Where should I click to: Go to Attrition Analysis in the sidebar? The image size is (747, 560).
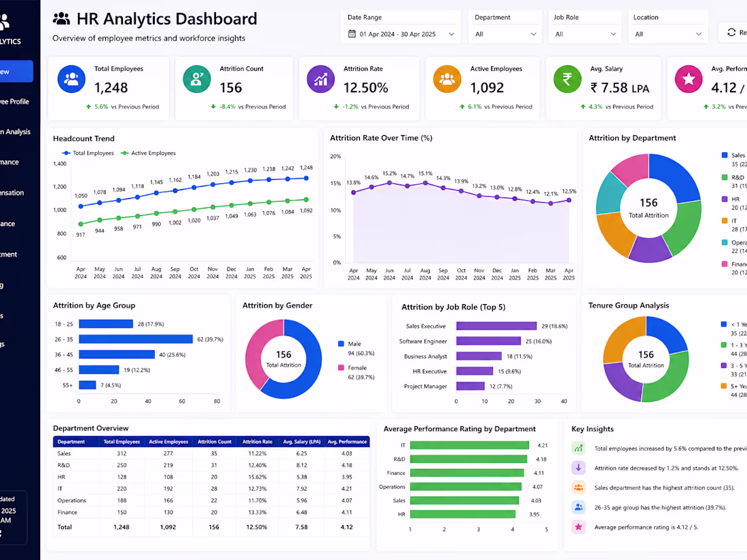tap(16, 132)
